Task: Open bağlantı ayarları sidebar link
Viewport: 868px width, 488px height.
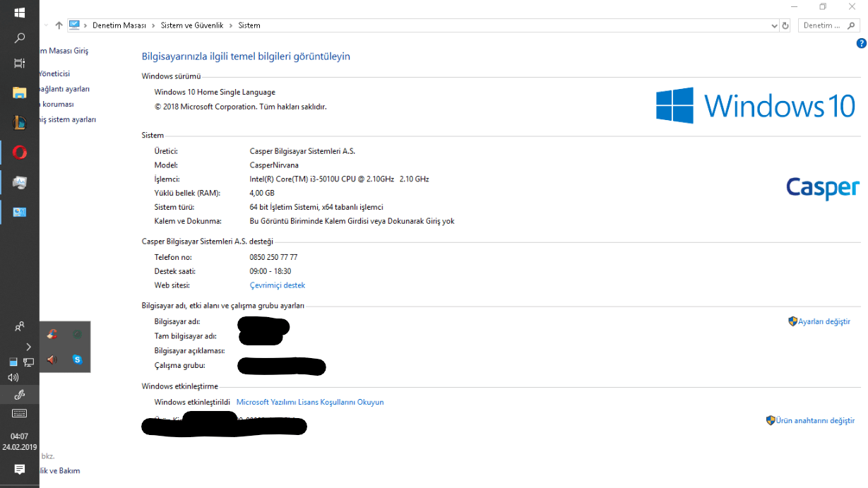Action: [x=65, y=89]
